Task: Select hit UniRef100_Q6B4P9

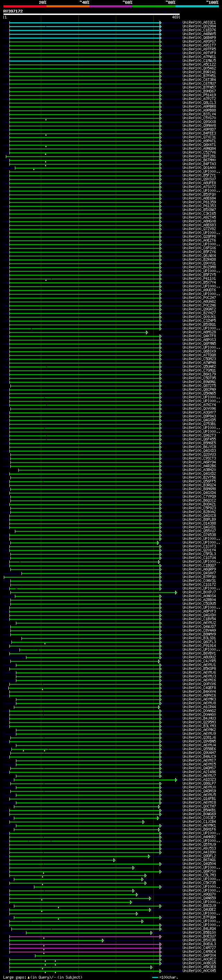Action: click(x=85, y=38)
